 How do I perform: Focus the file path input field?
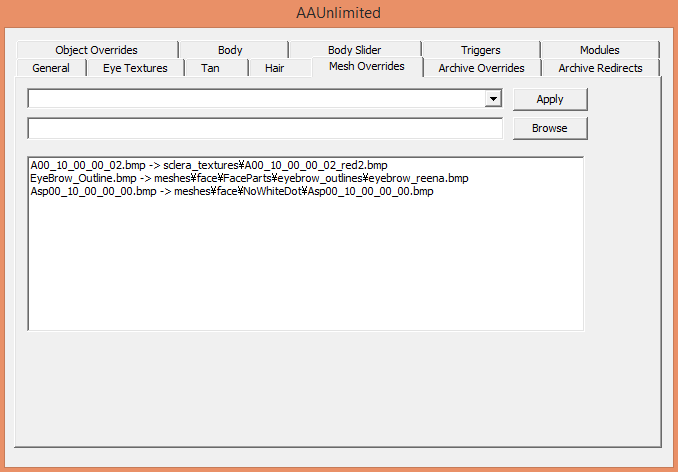pyautogui.click(x=265, y=128)
